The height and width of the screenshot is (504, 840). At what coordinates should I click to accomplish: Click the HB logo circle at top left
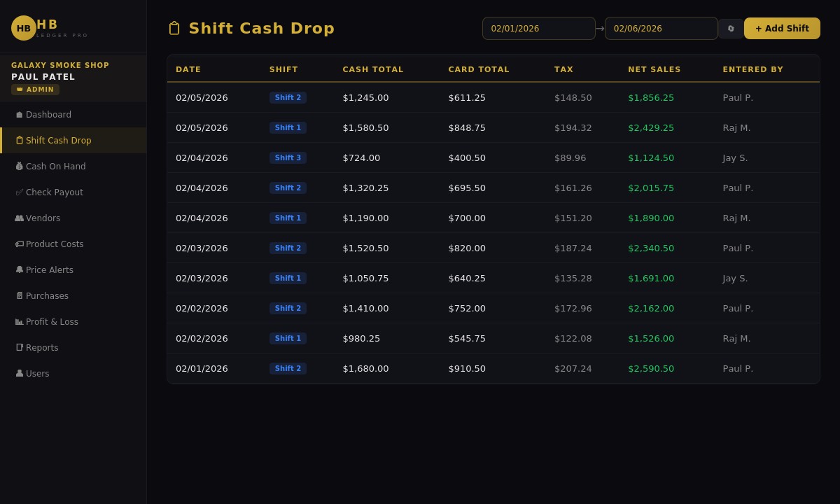[24, 28]
